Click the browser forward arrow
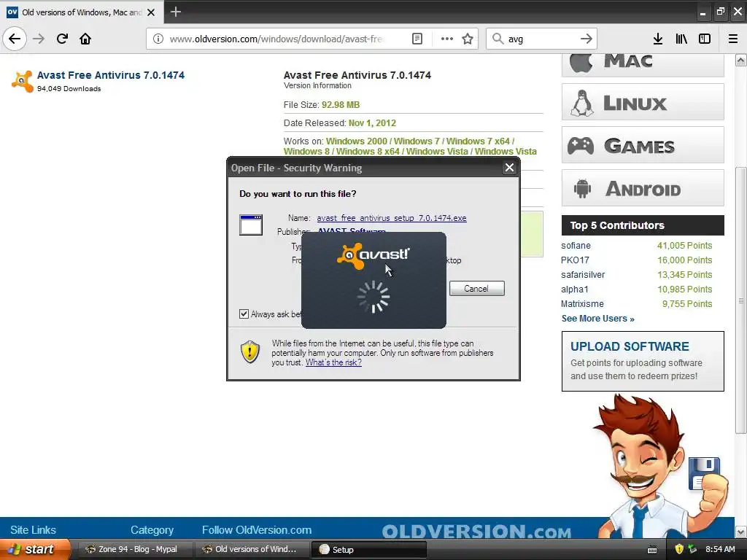The width and height of the screenshot is (747, 560). click(x=39, y=39)
